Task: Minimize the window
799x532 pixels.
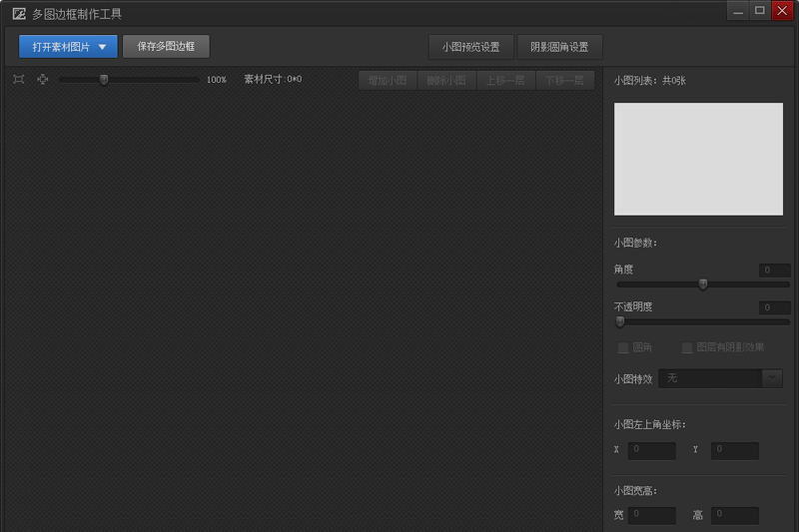Action: (738, 11)
